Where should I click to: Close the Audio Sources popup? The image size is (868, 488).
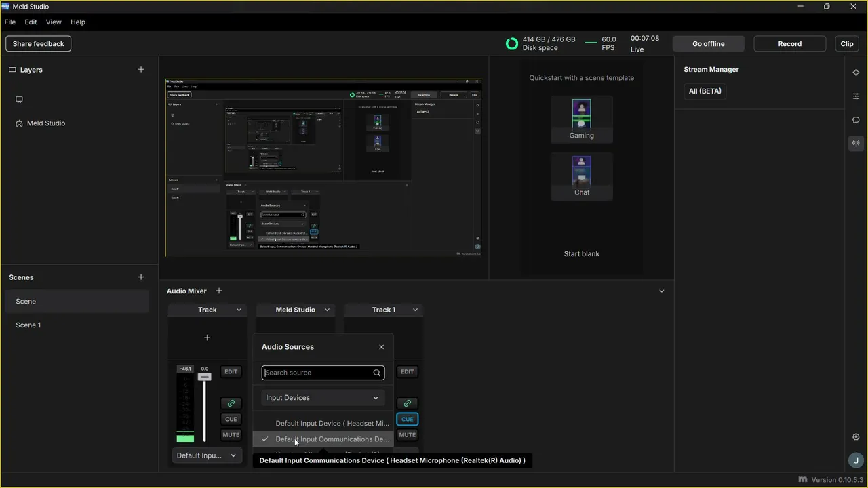click(381, 347)
